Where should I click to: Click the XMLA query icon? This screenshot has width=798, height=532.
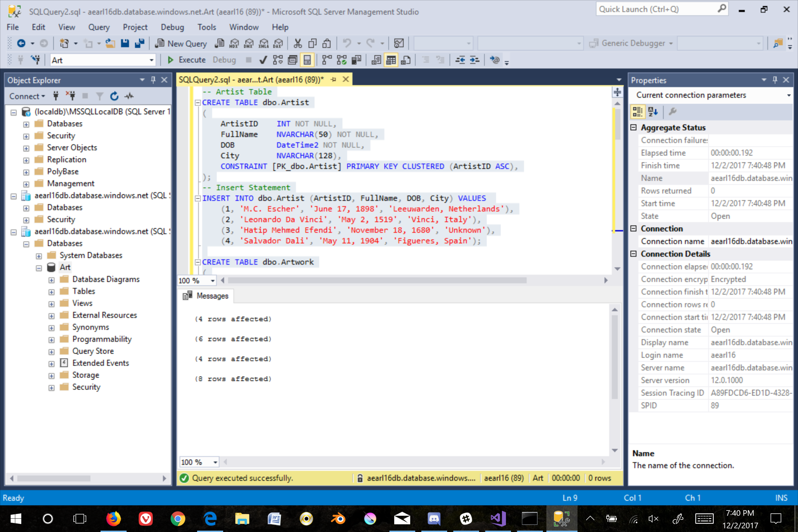264,43
